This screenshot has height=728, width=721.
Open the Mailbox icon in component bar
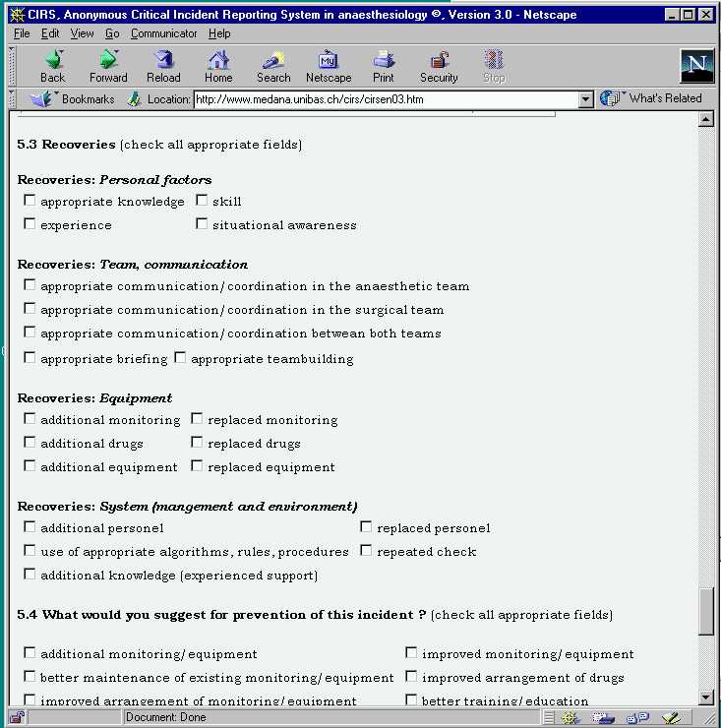pyautogui.click(x=604, y=718)
